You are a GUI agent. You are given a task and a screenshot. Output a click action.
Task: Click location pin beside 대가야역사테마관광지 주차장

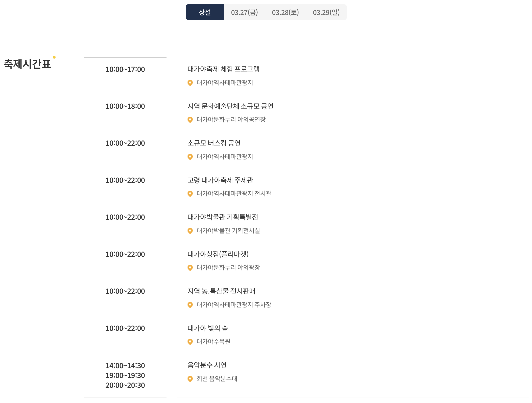click(190, 305)
